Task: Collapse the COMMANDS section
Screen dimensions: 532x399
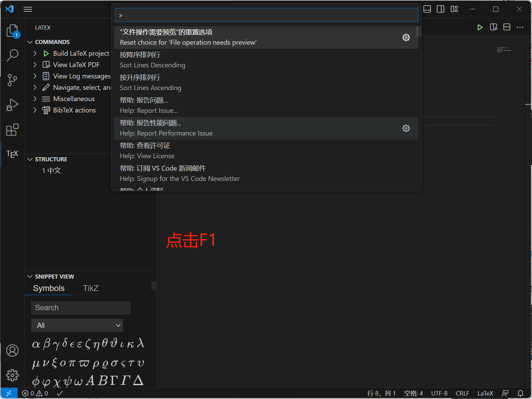Action: (x=30, y=42)
